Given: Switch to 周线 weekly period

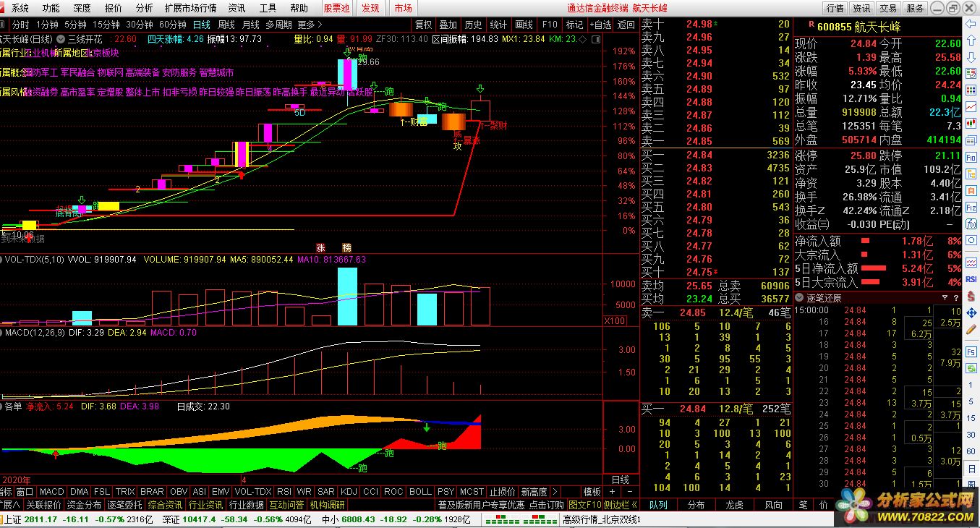Looking at the screenshot, I should click(x=226, y=24).
